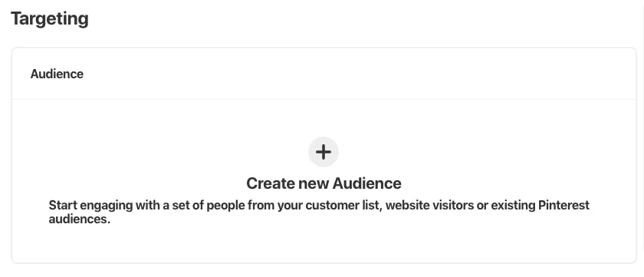Click the Targeting page heading
This screenshot has height=277, width=644.
point(49,19)
